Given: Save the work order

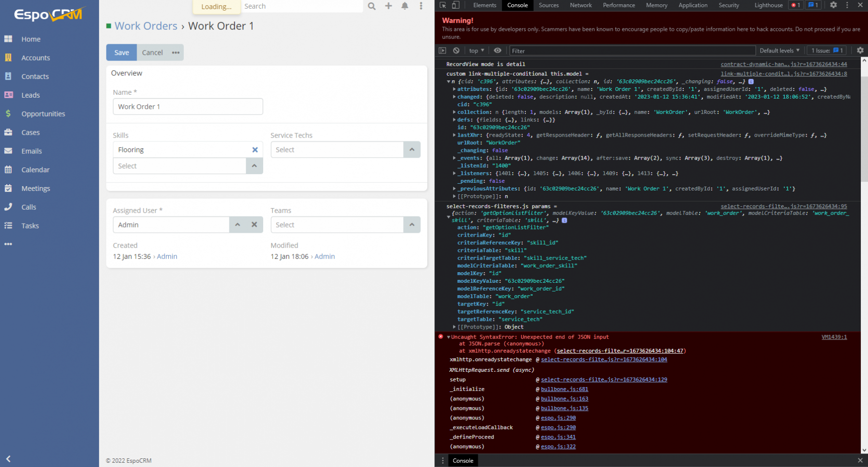Looking at the screenshot, I should (121, 52).
